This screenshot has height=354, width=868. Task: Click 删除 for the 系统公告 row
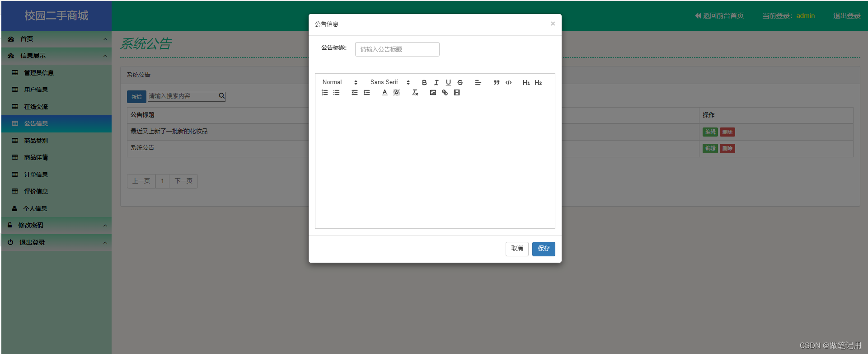(x=727, y=148)
